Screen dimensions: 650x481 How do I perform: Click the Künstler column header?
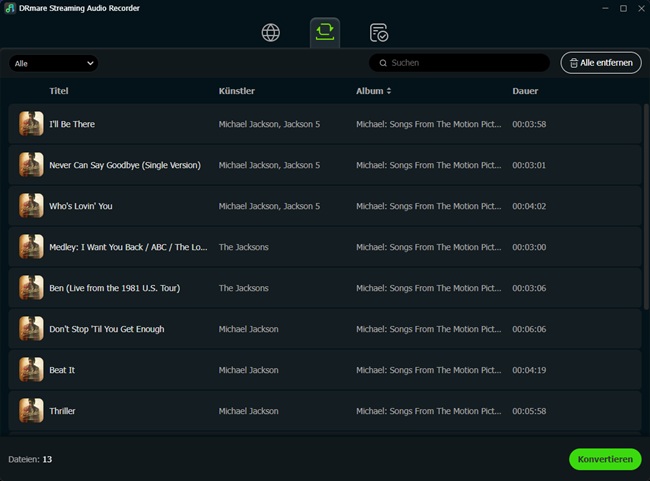click(237, 91)
